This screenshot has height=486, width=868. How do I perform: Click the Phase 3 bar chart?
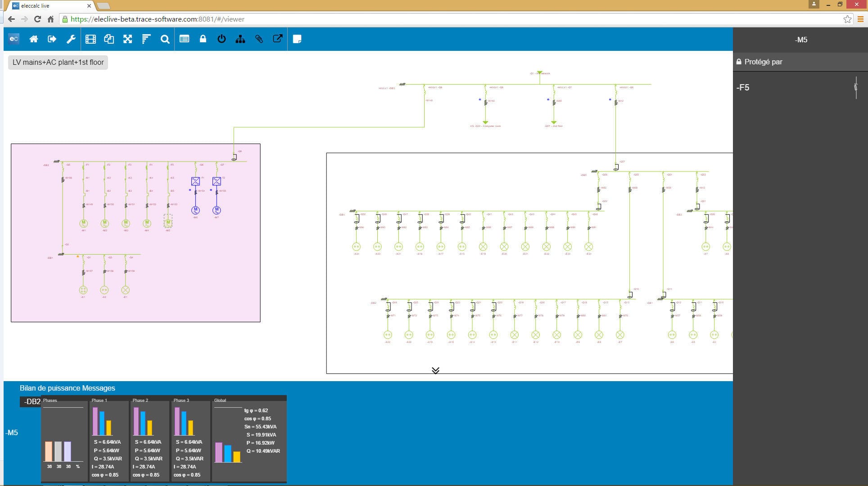[x=184, y=421]
